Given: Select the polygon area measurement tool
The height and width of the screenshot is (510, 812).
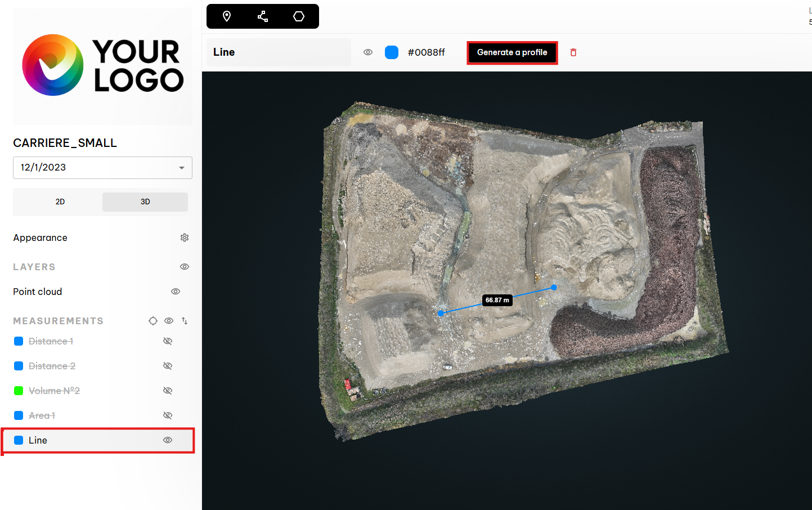Looking at the screenshot, I should click(299, 16).
